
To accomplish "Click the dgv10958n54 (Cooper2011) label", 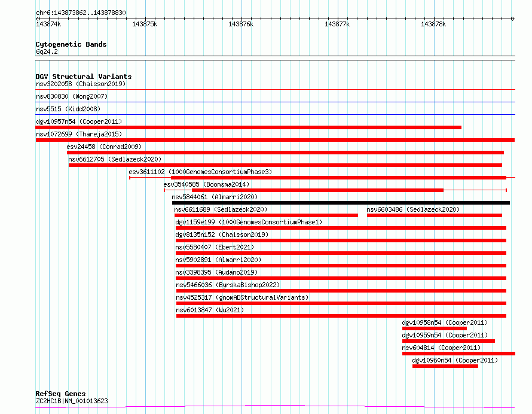I will click(x=445, y=322).
